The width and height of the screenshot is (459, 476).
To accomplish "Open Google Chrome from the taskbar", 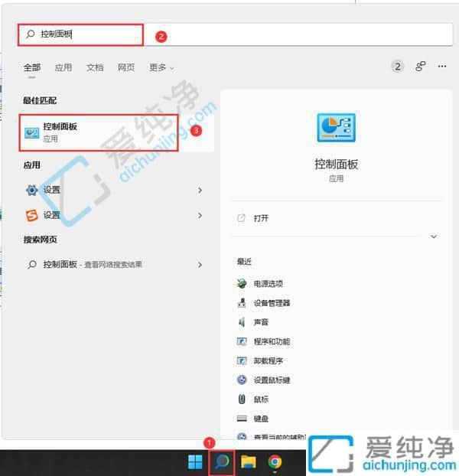I will pos(275,462).
